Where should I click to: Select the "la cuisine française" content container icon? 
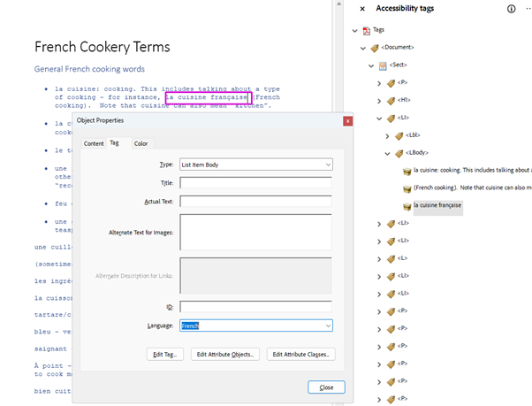407,207
